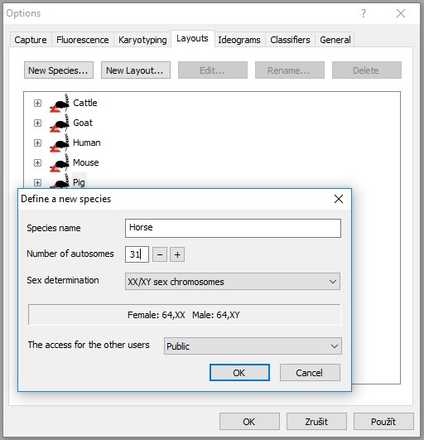Switch to the Karyotyping tab
Image resolution: width=424 pixels, height=440 pixels.
pos(143,40)
